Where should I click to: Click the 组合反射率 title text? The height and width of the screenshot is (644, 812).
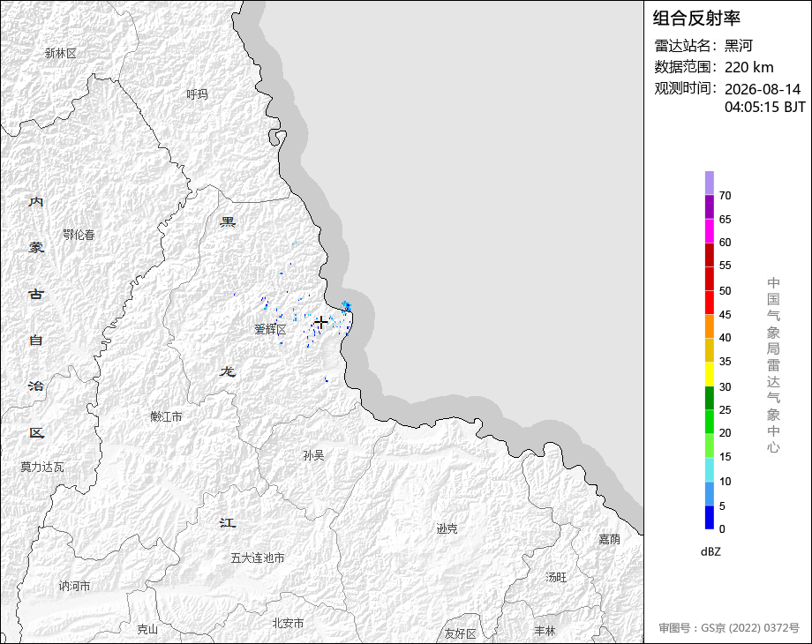point(696,19)
